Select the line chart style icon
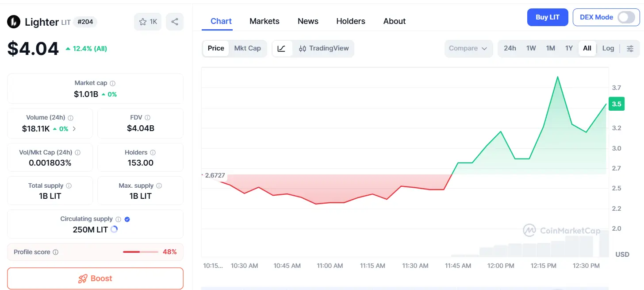The height and width of the screenshot is (290, 644). (x=282, y=48)
